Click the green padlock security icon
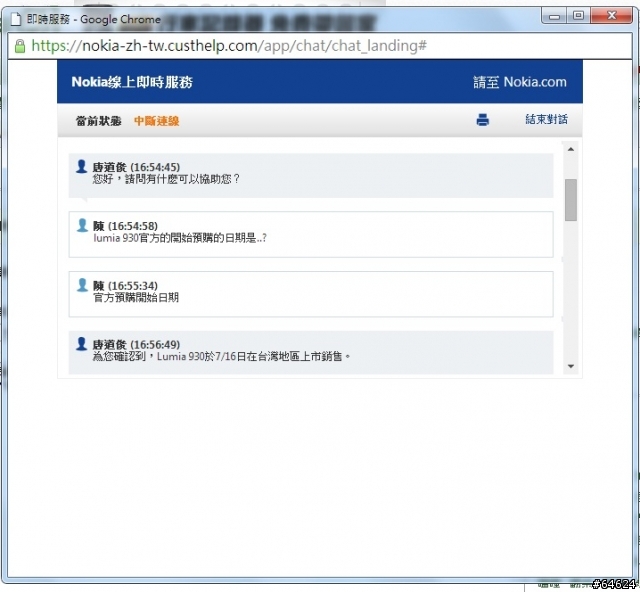640x592 pixels. tap(20, 46)
